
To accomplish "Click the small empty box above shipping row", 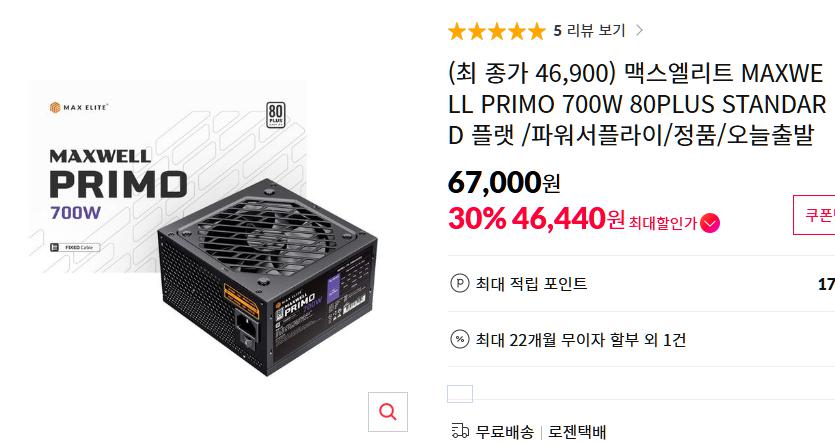I will coord(460,394).
